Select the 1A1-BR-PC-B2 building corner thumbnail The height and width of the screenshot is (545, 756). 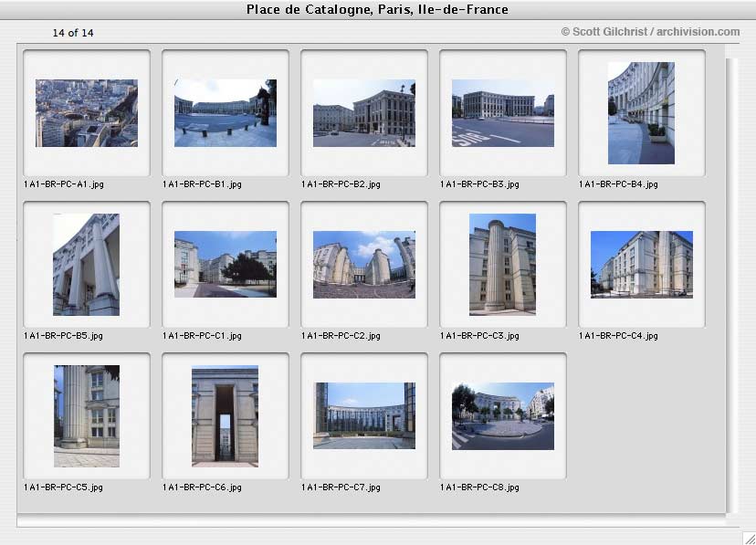pos(364,113)
